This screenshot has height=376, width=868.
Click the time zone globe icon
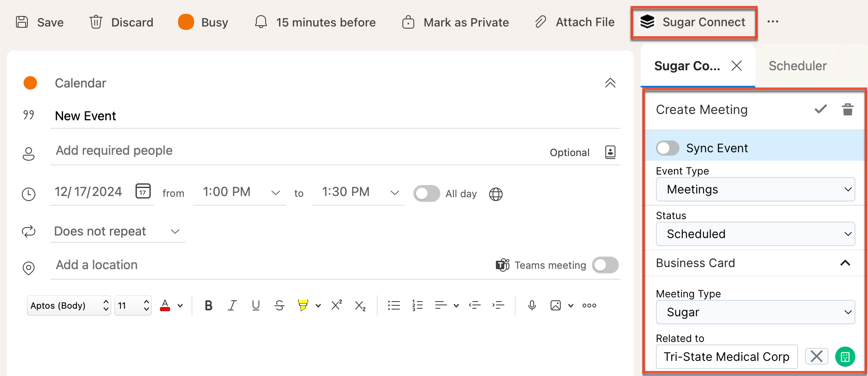496,194
